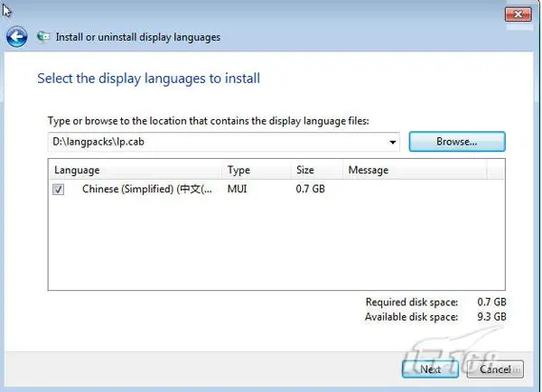This screenshot has height=392, width=542.
Task: Click the 0.7 GB size cell
Action: pyautogui.click(x=311, y=189)
